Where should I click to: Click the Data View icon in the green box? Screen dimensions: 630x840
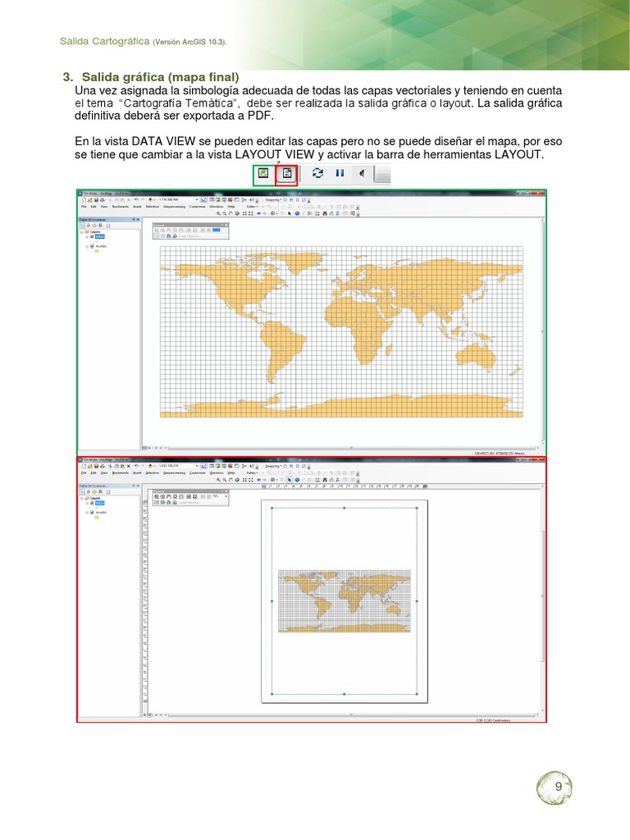tap(262, 173)
